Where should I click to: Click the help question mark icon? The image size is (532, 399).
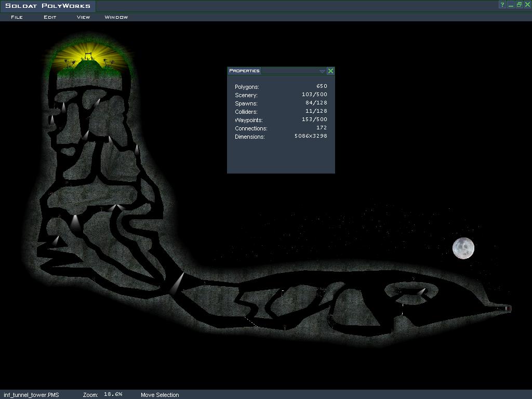tap(502, 5)
